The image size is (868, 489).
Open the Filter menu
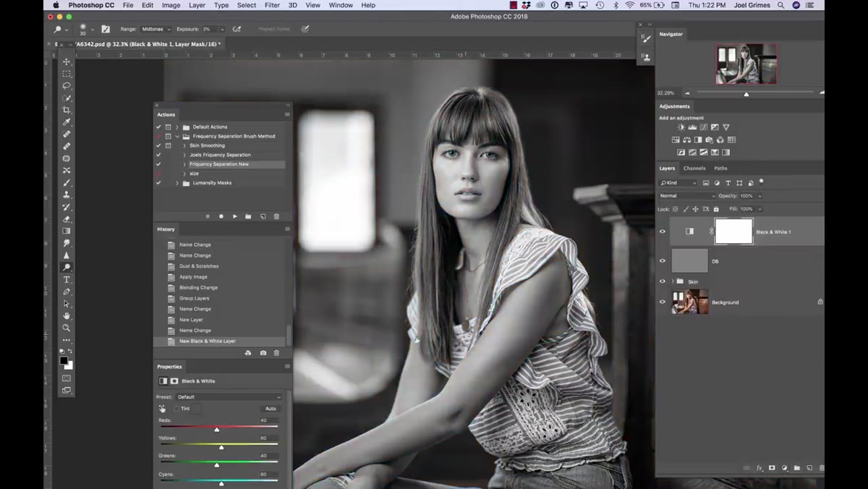[x=272, y=5]
